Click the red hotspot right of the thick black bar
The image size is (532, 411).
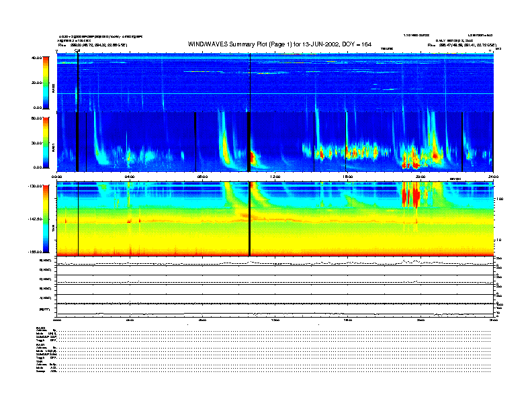pos(254,158)
